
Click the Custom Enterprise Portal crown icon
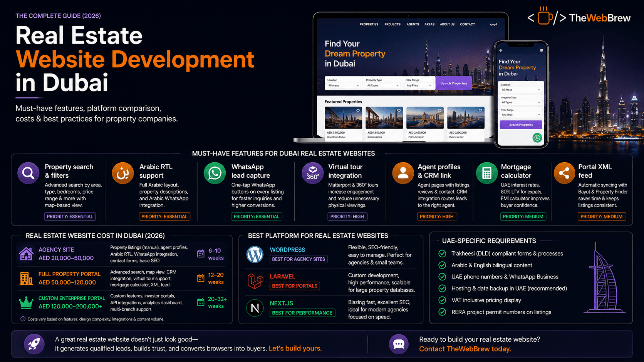(26, 302)
